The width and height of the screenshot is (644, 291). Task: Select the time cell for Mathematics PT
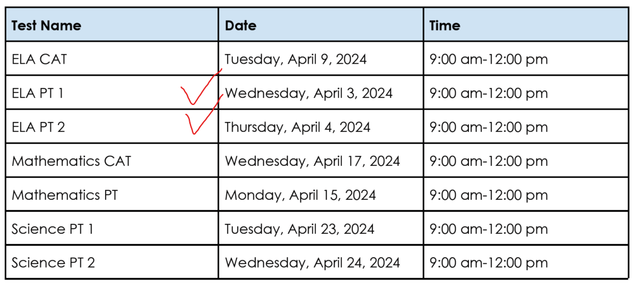(489, 195)
